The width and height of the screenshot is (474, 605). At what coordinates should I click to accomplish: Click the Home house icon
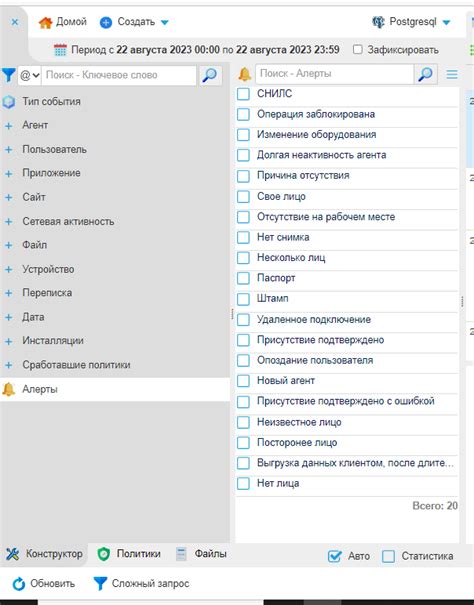click(x=45, y=22)
